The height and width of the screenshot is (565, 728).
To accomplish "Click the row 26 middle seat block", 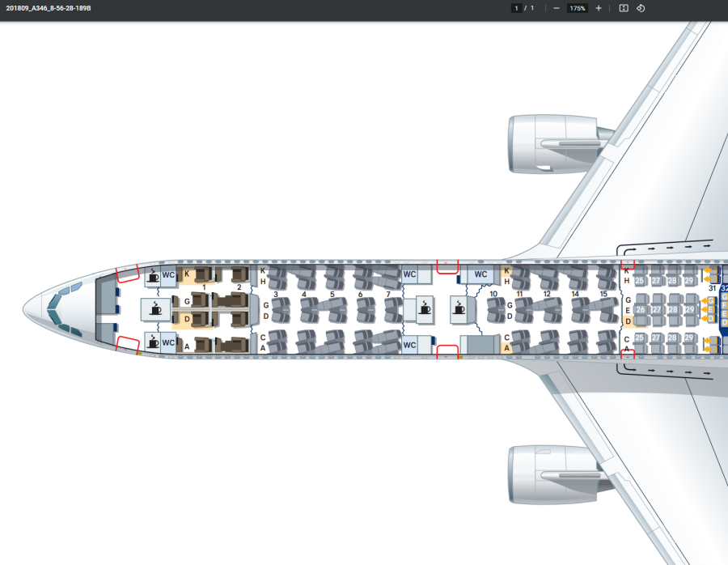I will (x=642, y=309).
